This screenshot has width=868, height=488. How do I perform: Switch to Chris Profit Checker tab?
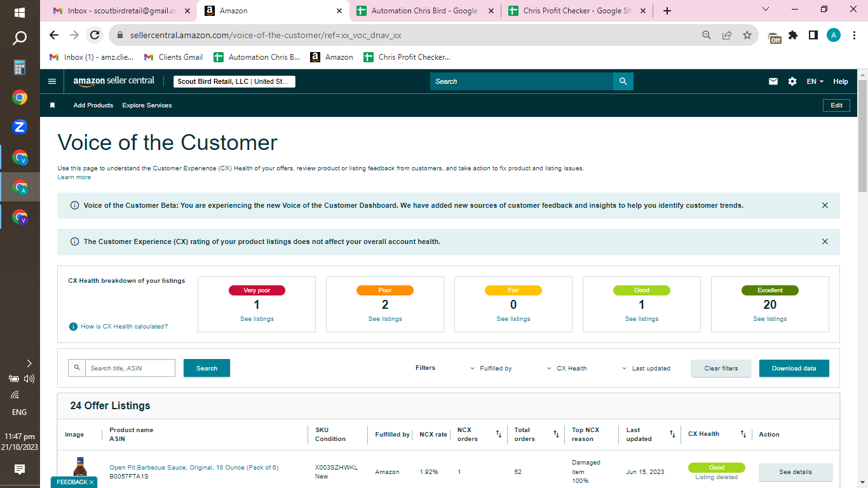(576, 11)
